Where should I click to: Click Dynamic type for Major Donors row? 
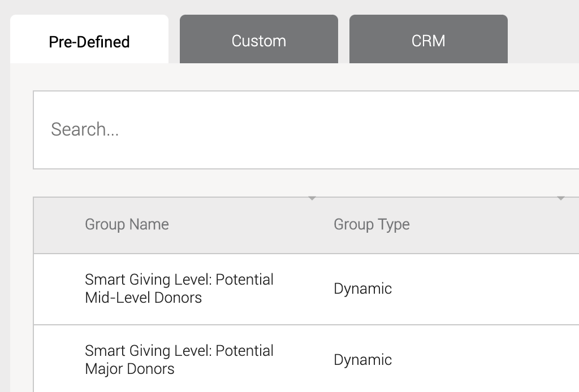pyautogui.click(x=362, y=360)
